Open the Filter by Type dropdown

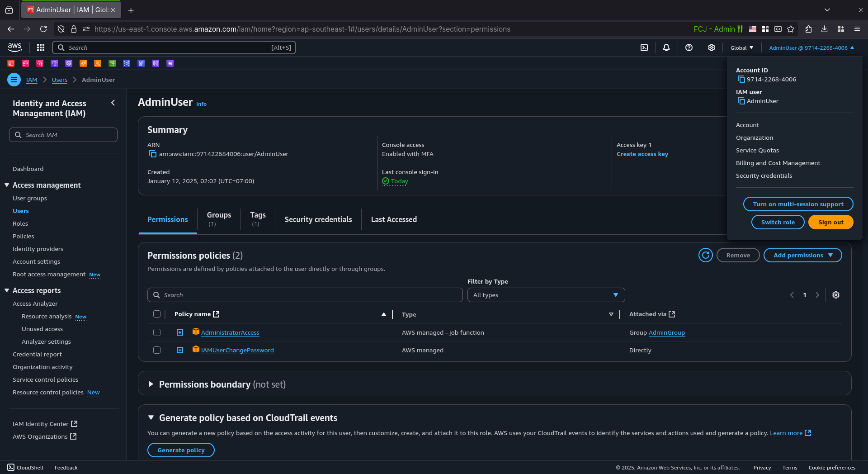(x=546, y=295)
